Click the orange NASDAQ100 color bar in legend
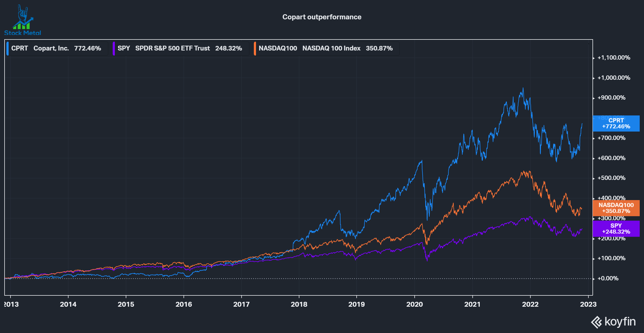Image resolution: width=644 pixels, height=333 pixels. tap(255, 48)
